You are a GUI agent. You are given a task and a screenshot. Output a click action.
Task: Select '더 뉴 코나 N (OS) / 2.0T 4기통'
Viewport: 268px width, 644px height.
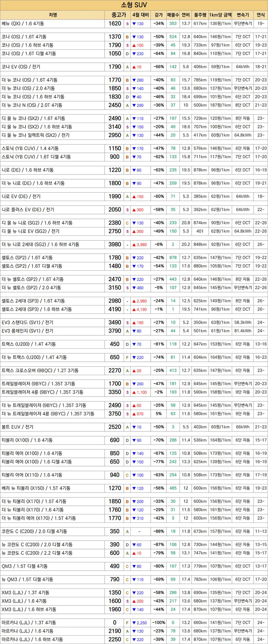pos(32,105)
